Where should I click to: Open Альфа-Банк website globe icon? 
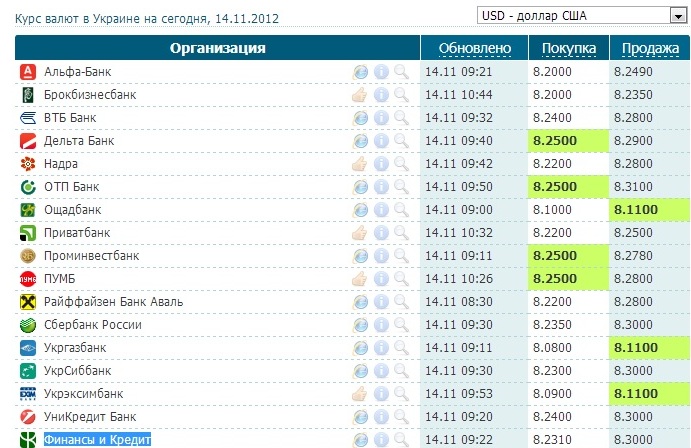(360, 72)
